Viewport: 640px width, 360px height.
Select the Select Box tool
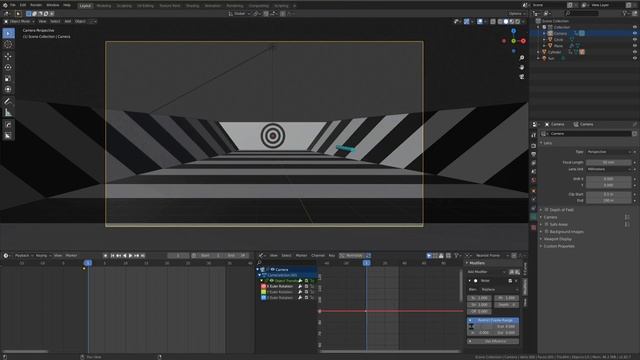pos(8,33)
